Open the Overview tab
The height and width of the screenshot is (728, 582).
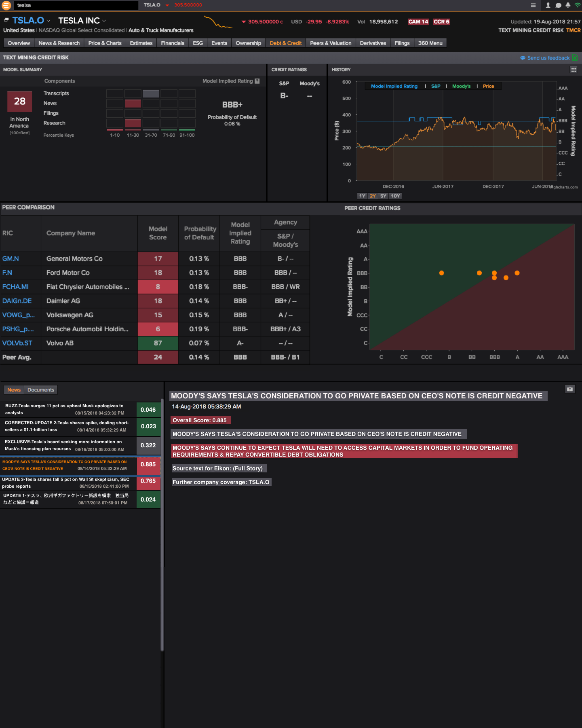(x=19, y=43)
